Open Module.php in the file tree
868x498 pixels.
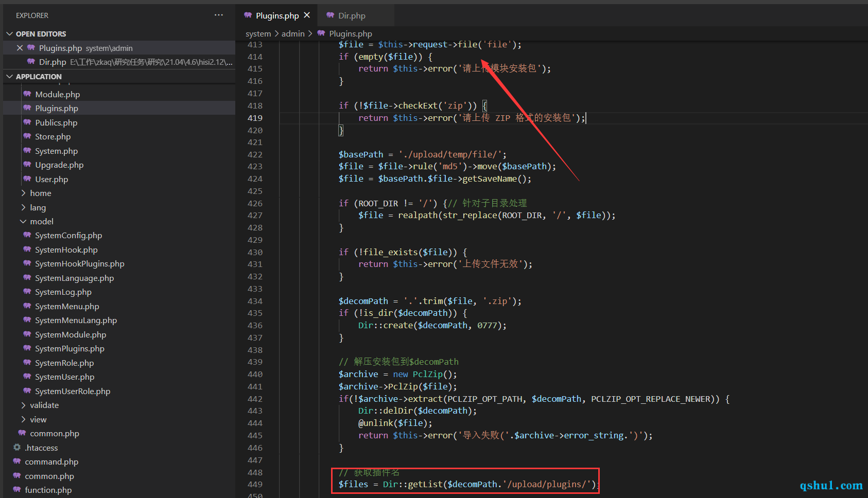[x=58, y=95]
